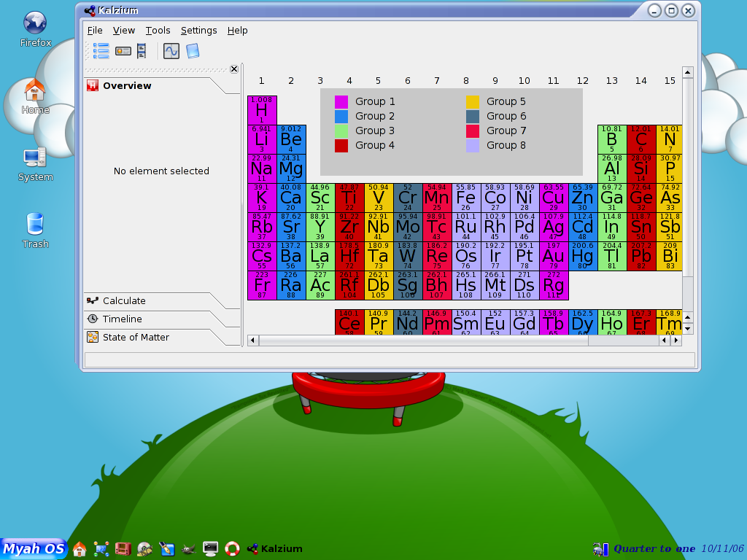Screen dimensions: 747x560
Task: Click the terminal monitor icon in the taskbar
Action: 210,549
